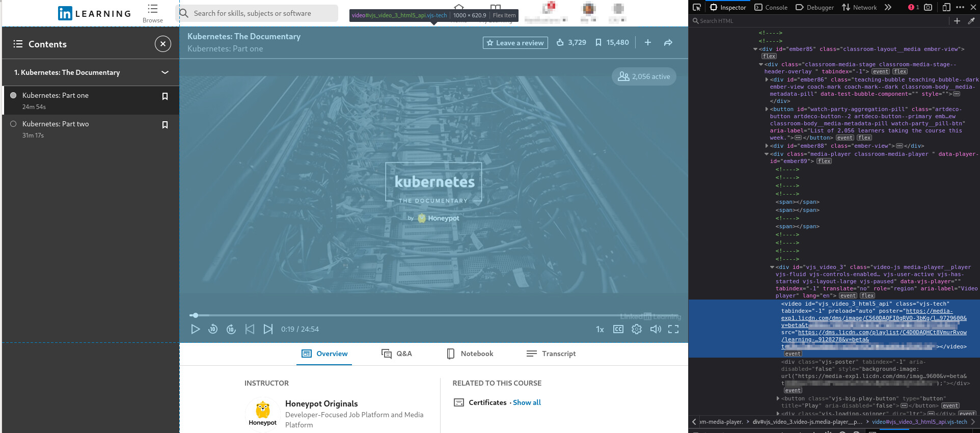Skip forward 10 seconds

(231, 329)
